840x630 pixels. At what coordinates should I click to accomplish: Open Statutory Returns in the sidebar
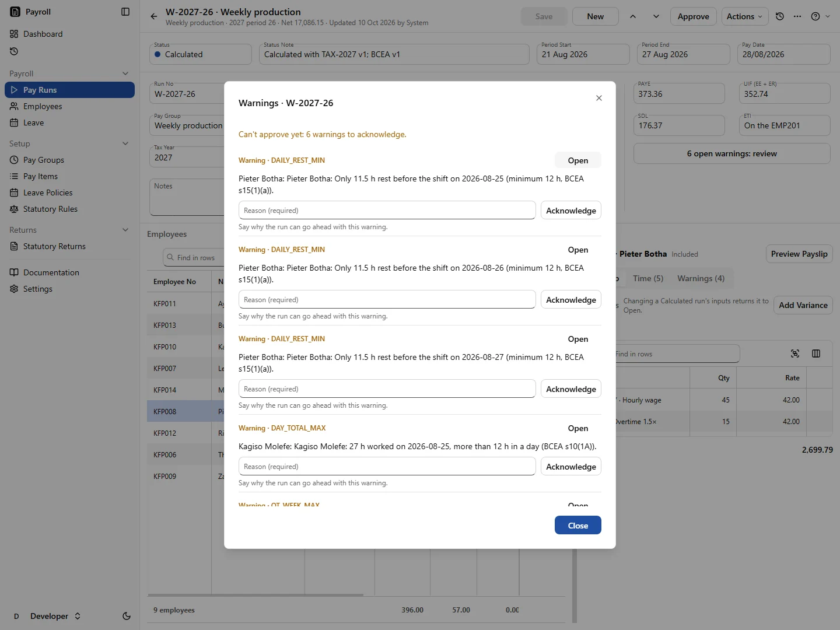click(x=69, y=246)
